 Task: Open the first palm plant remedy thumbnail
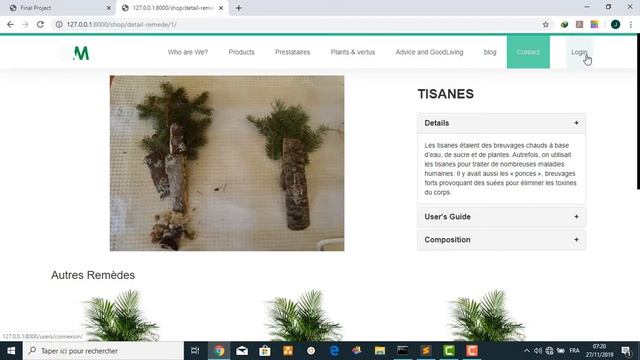120,315
